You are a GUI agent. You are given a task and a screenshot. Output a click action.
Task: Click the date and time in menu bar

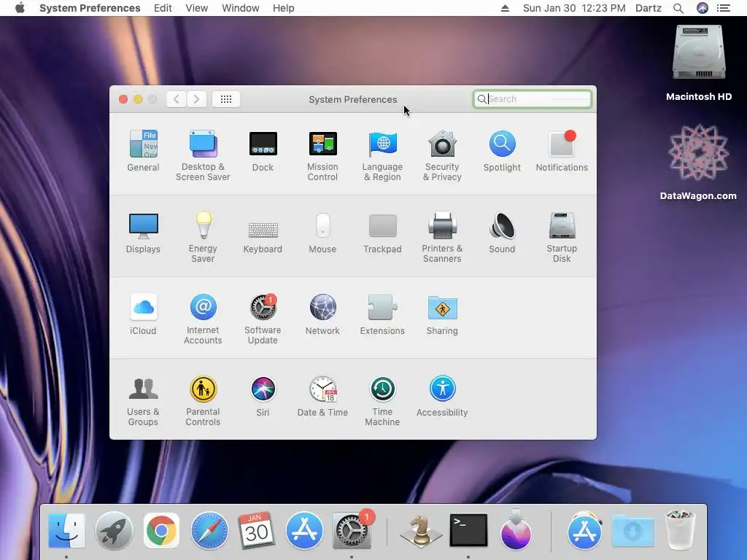click(574, 8)
